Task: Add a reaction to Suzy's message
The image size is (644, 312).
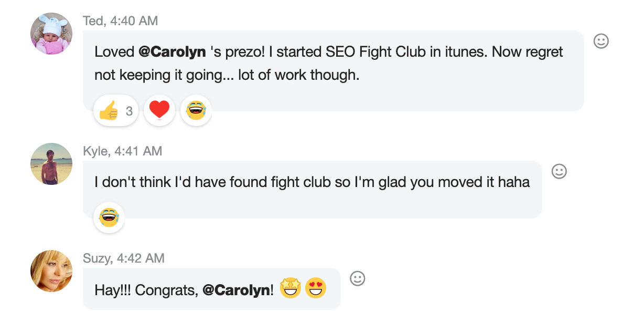Action: click(x=357, y=278)
